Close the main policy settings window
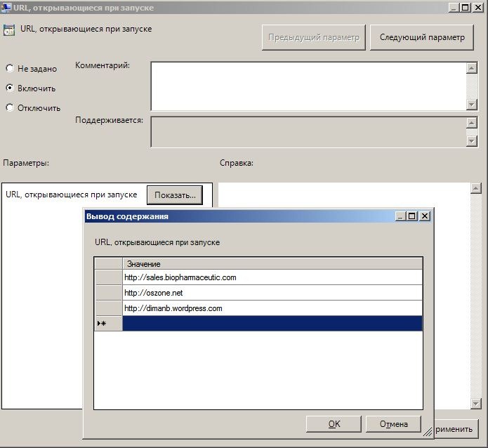Screen dimensions: 488x448 tap(478, 7)
